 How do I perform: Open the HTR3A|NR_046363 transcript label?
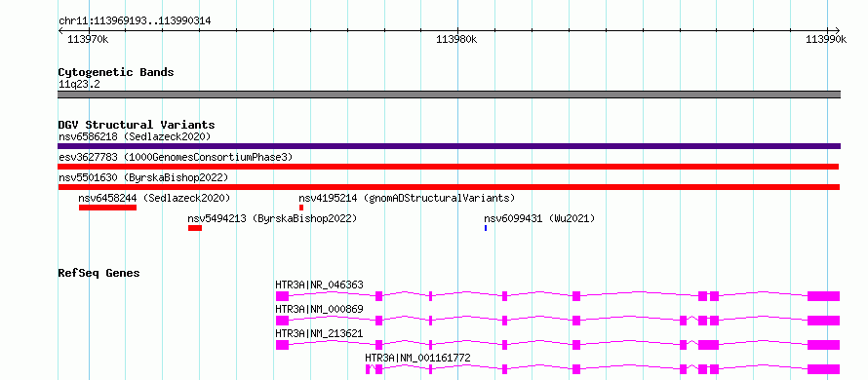coord(320,285)
